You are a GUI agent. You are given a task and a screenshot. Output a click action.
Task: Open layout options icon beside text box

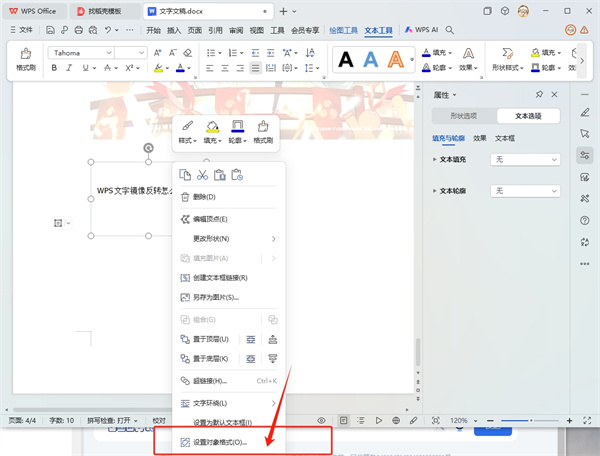point(61,223)
